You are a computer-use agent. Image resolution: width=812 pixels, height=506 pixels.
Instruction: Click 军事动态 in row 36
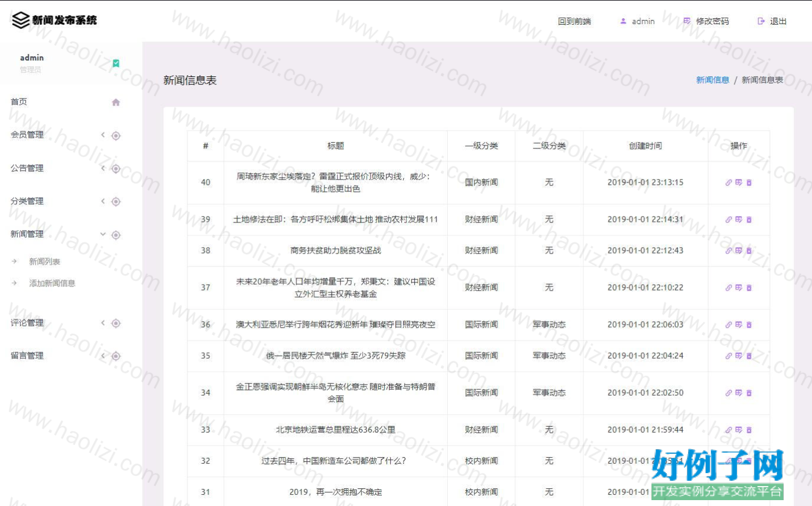click(549, 325)
